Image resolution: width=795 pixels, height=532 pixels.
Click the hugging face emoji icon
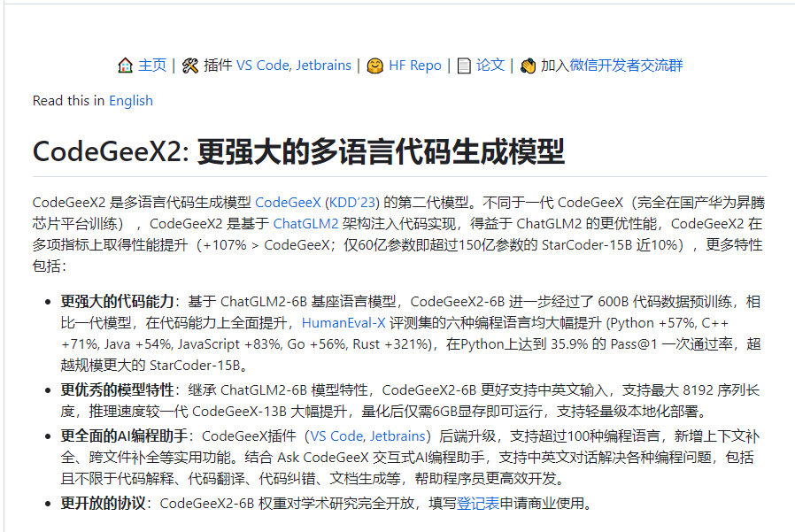click(x=375, y=66)
